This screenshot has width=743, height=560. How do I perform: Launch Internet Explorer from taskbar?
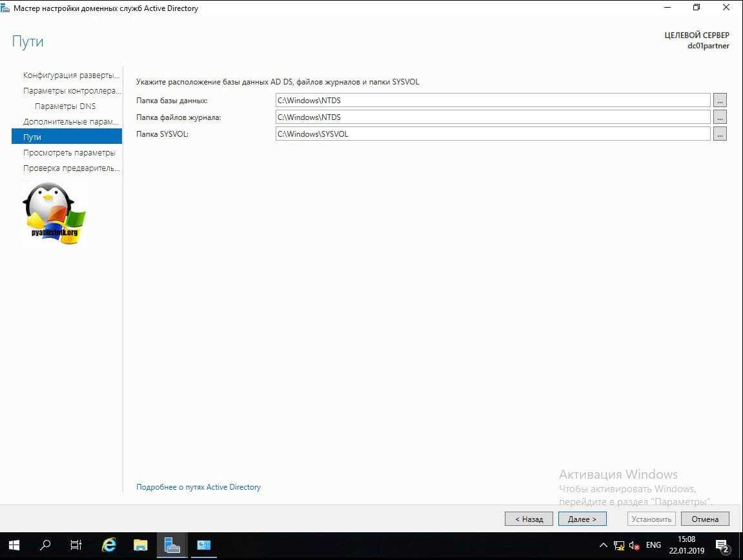click(x=109, y=545)
